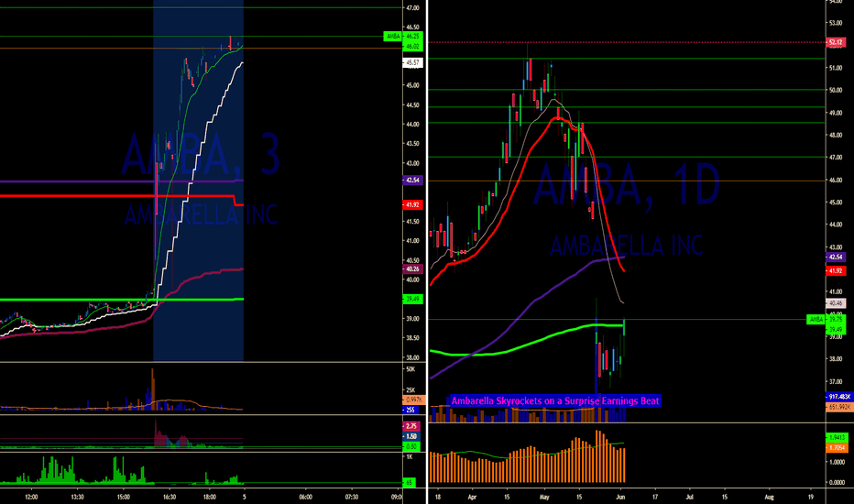Click the white 45.57 price label
The width and height of the screenshot is (854, 504).
(413, 62)
